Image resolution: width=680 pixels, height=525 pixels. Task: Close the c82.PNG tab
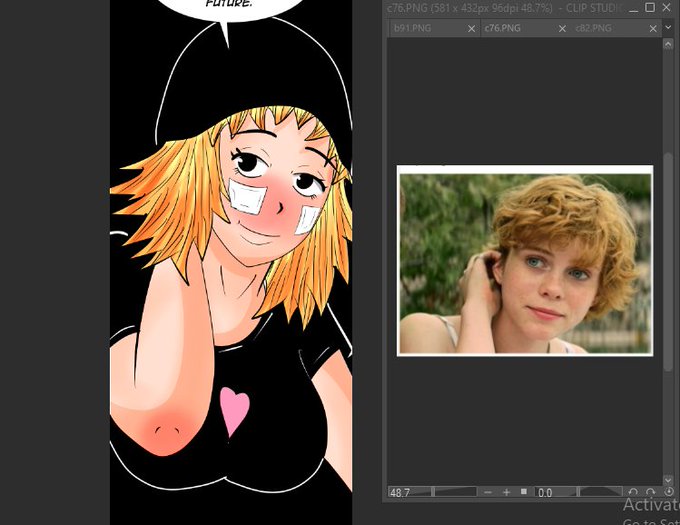pyautogui.click(x=653, y=29)
